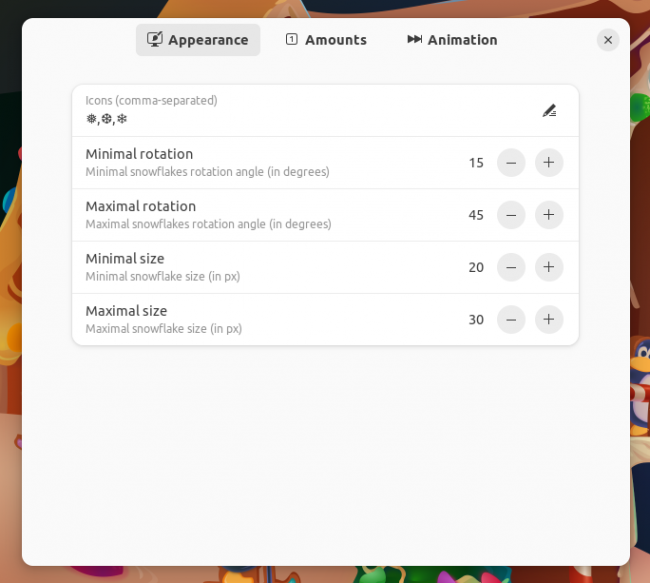The height and width of the screenshot is (583, 650).
Task: Click the Minimal size value 20
Action: coord(476,267)
